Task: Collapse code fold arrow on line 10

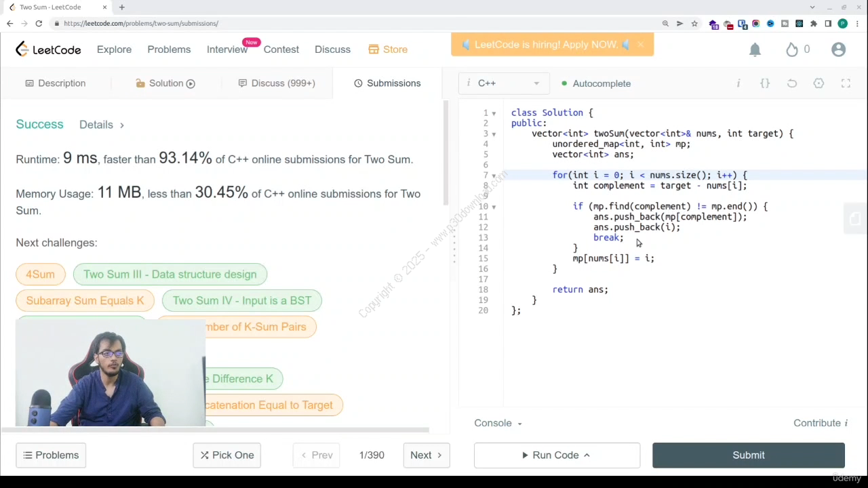Action: pos(494,207)
